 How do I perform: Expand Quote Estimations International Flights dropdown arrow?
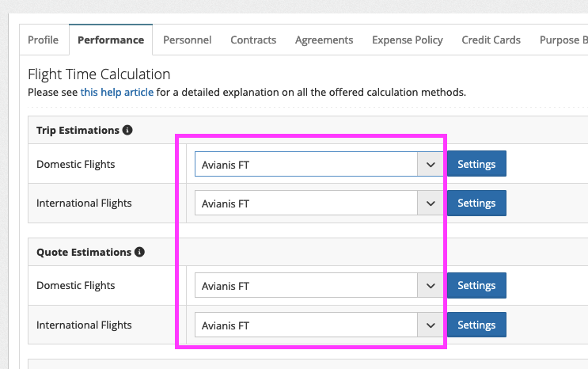(x=431, y=325)
